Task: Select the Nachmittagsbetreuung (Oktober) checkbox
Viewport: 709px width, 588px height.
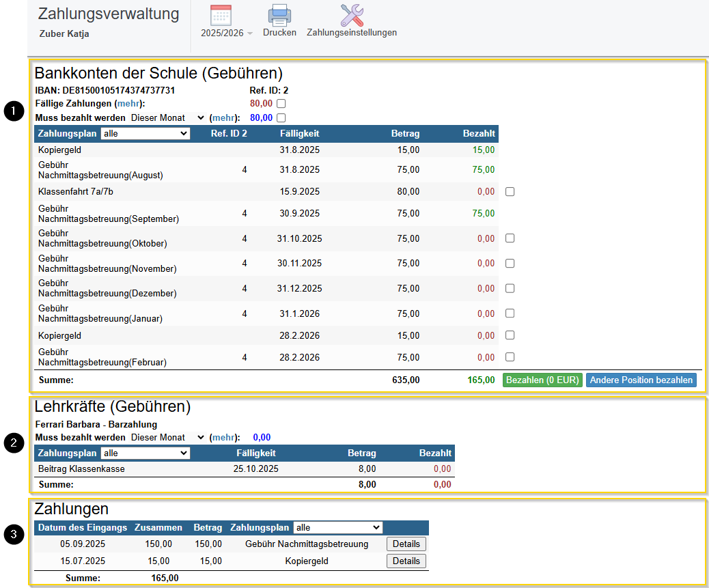Action: 510,238
